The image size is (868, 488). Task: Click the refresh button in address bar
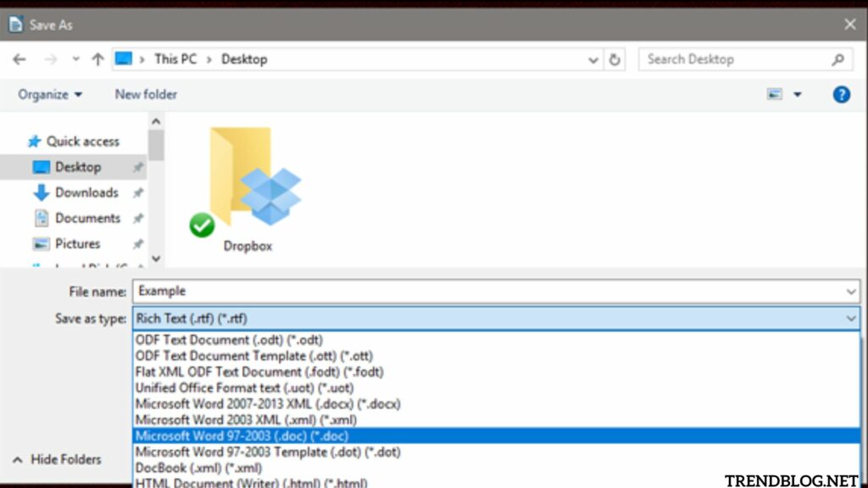[x=615, y=59]
